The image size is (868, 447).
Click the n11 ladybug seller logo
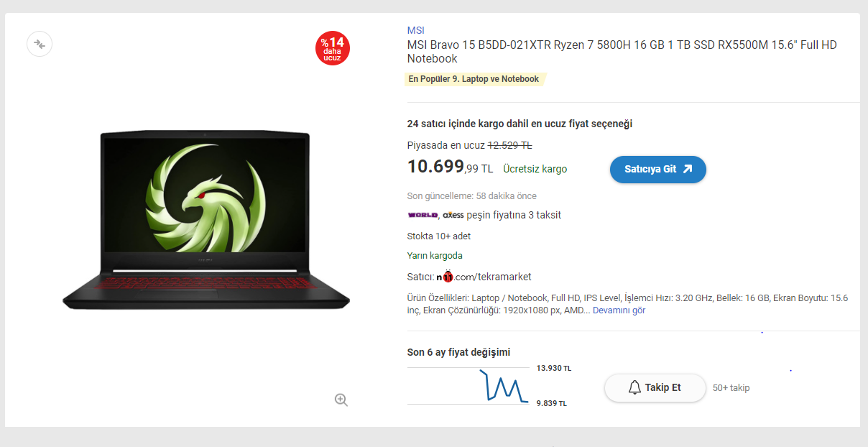coord(447,277)
